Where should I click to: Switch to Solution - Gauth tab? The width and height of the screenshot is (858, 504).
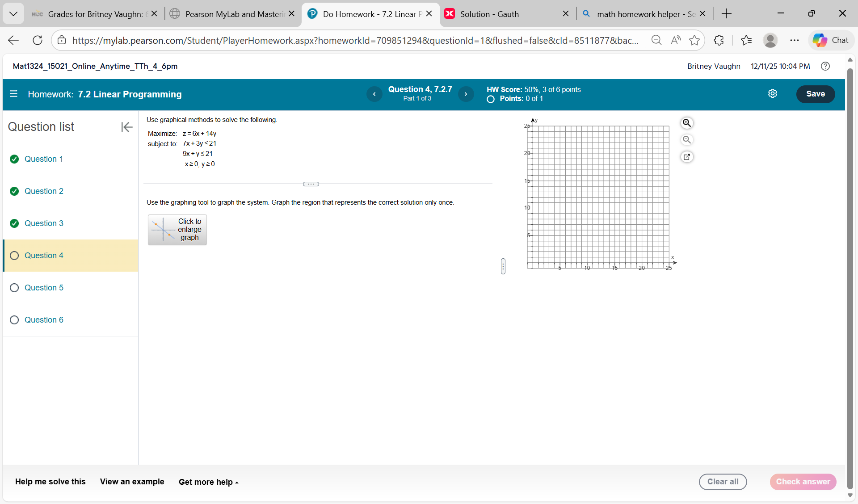[x=489, y=14]
